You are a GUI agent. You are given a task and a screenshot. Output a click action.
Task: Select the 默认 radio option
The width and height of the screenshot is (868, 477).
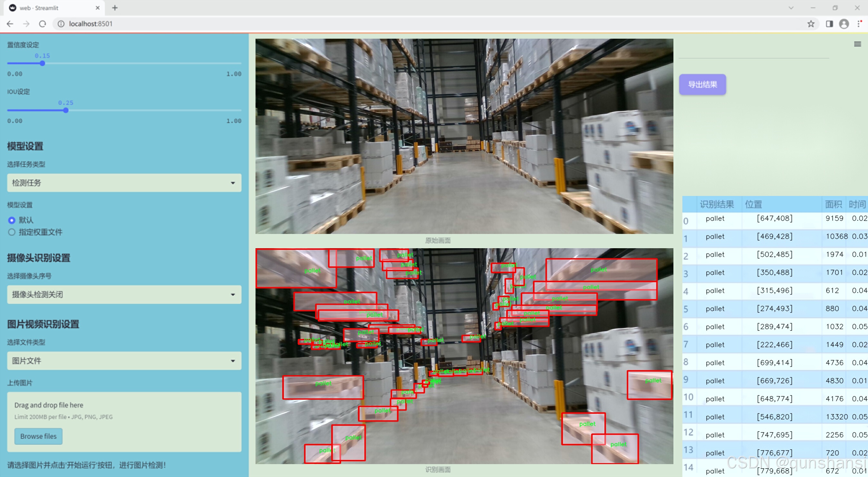click(12, 220)
